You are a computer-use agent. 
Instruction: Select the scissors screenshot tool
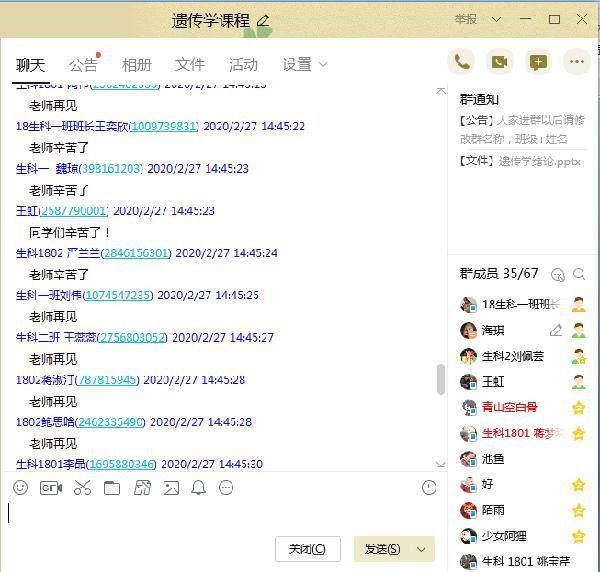click(x=82, y=488)
